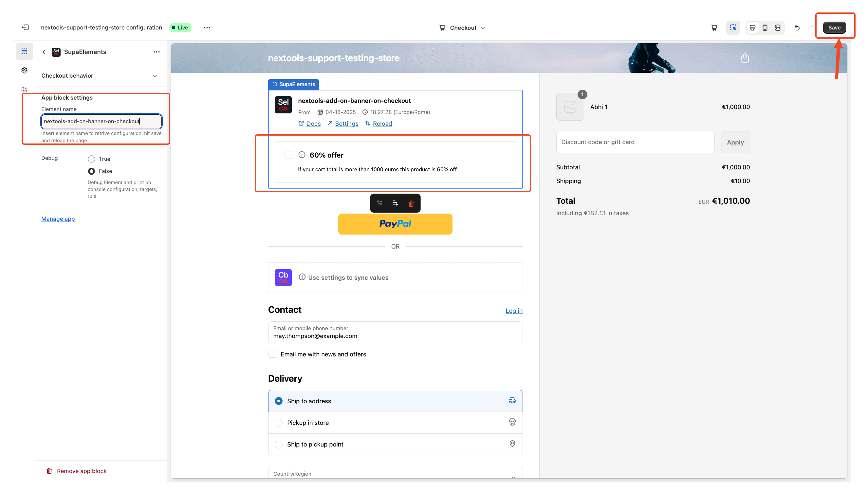868x495 pixels.
Task: Click the Log in link
Action: pyautogui.click(x=514, y=310)
